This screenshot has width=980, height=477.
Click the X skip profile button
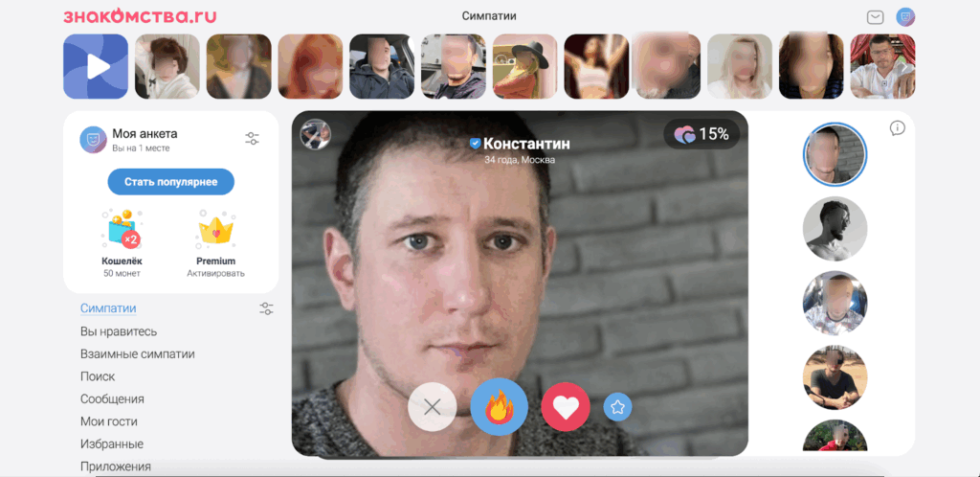(432, 407)
